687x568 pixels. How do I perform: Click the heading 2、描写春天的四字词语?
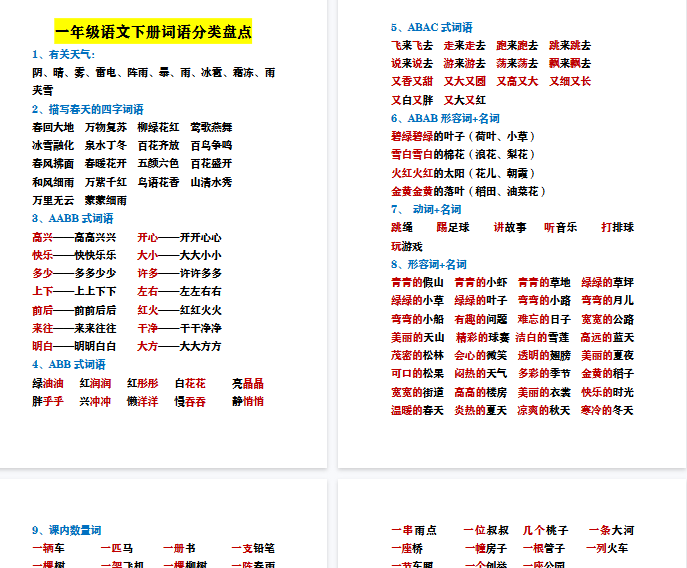coord(87,109)
